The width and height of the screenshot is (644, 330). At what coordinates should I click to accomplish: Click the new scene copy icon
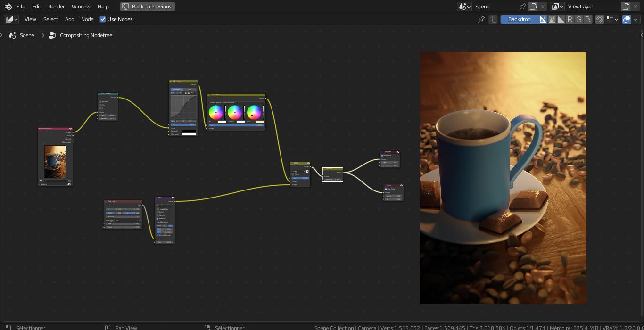click(x=533, y=7)
